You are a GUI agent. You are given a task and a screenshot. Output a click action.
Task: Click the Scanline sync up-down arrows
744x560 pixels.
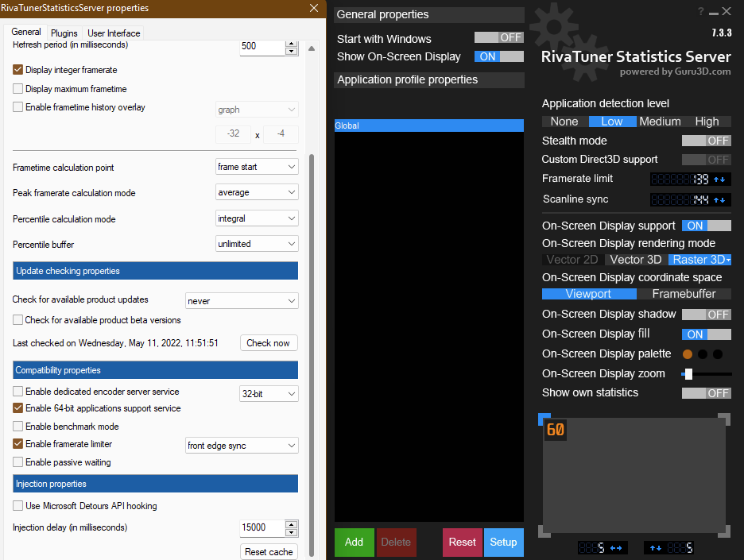pos(719,199)
